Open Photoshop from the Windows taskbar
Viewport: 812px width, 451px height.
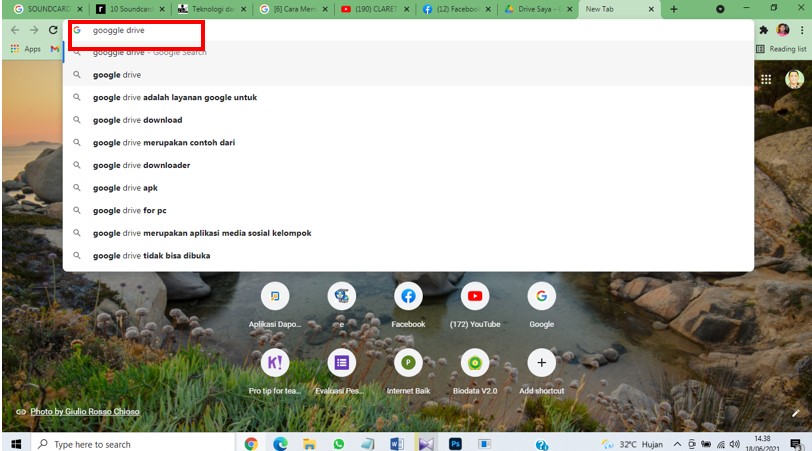455,443
